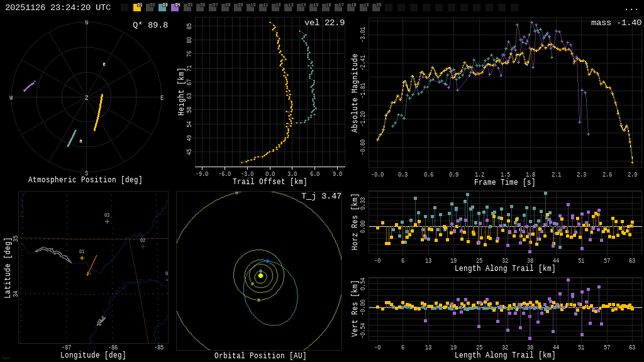Click the vel 22.9 readout
Viewport: 644px width, 362px height.
tap(325, 23)
